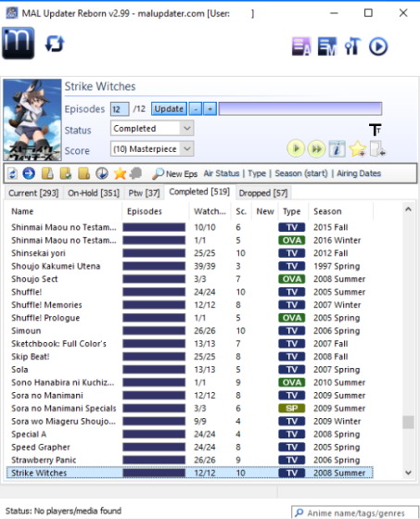The width and height of the screenshot is (420, 519).
Task: Click the magnifier New Eps search icon
Action: (158, 173)
